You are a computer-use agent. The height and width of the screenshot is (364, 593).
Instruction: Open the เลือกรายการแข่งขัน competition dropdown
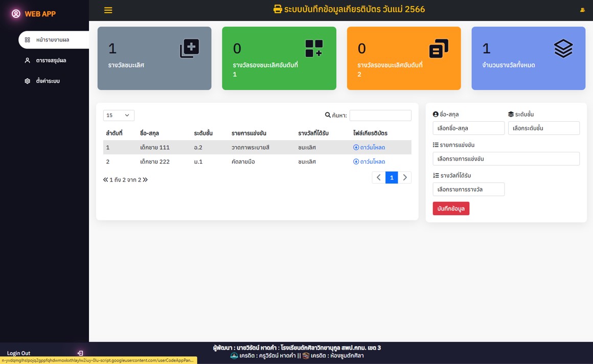click(506, 159)
